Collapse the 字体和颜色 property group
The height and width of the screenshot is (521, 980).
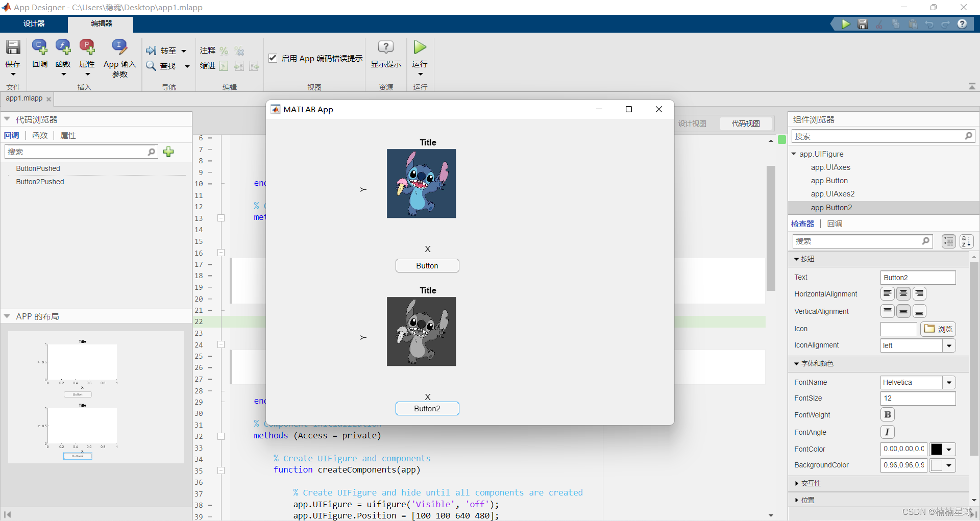796,364
